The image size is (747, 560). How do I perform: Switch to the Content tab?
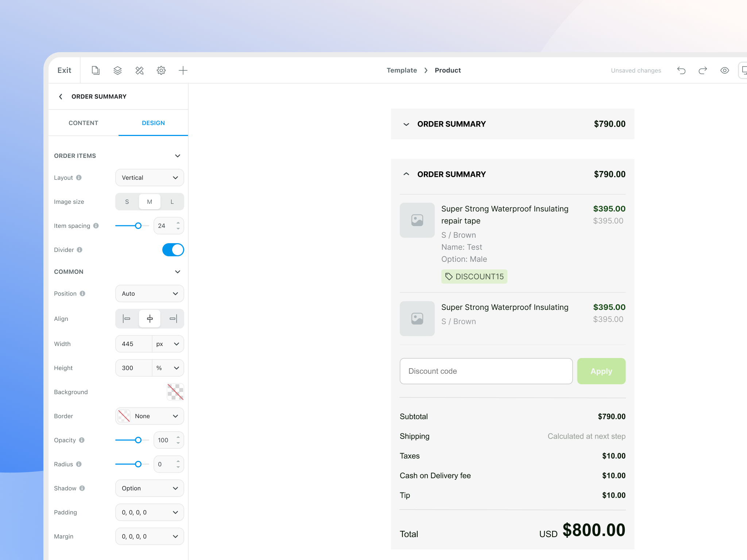pyautogui.click(x=83, y=123)
